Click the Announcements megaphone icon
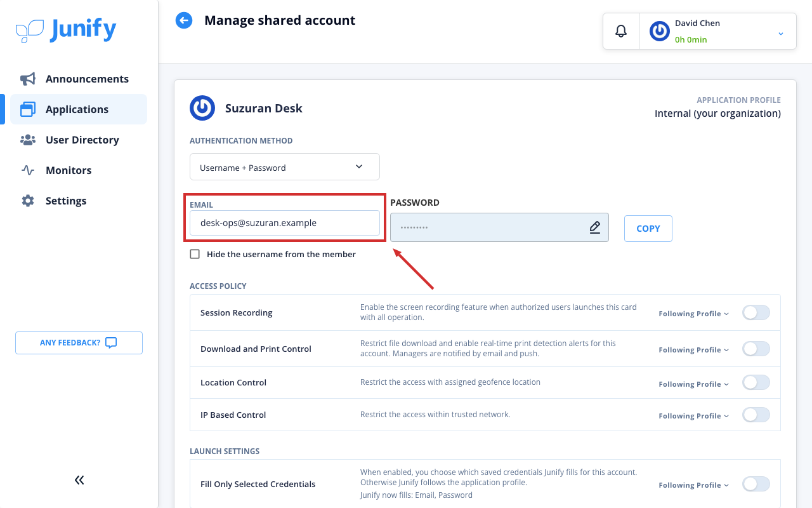This screenshot has width=812, height=508. (x=28, y=79)
